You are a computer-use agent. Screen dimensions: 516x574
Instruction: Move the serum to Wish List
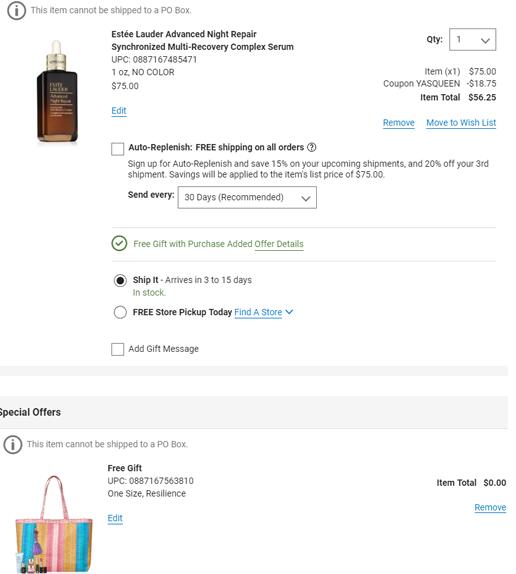pos(461,123)
